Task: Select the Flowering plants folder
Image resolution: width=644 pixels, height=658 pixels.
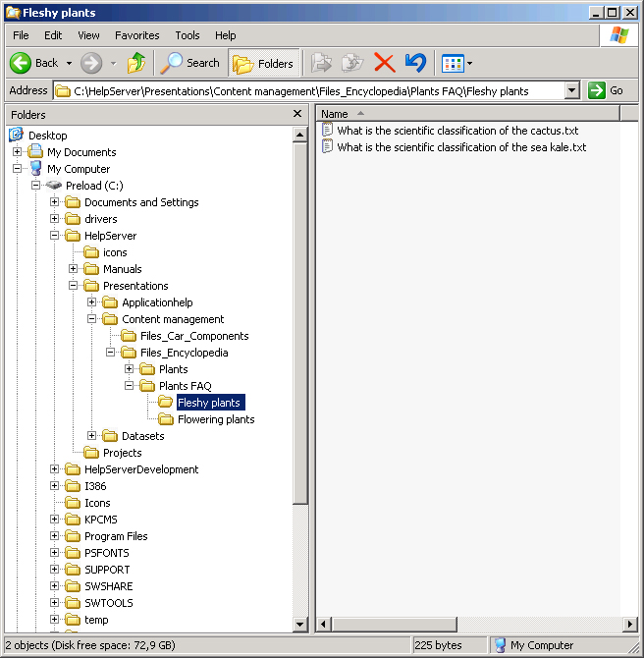Action: coord(216,419)
